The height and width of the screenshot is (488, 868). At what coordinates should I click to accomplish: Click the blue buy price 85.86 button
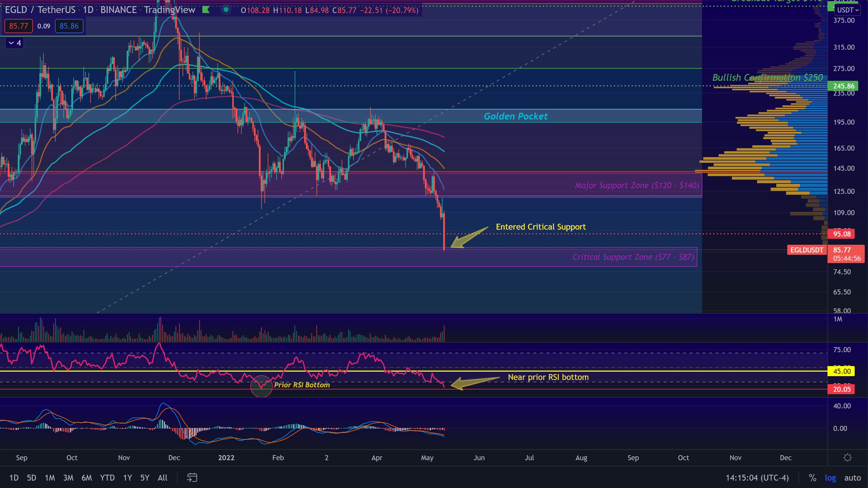69,26
